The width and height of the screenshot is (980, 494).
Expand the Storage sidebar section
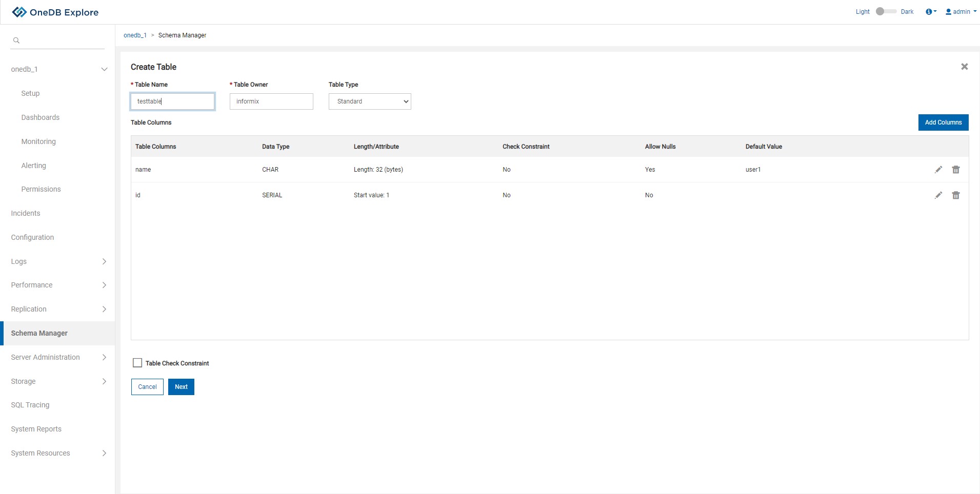[104, 381]
